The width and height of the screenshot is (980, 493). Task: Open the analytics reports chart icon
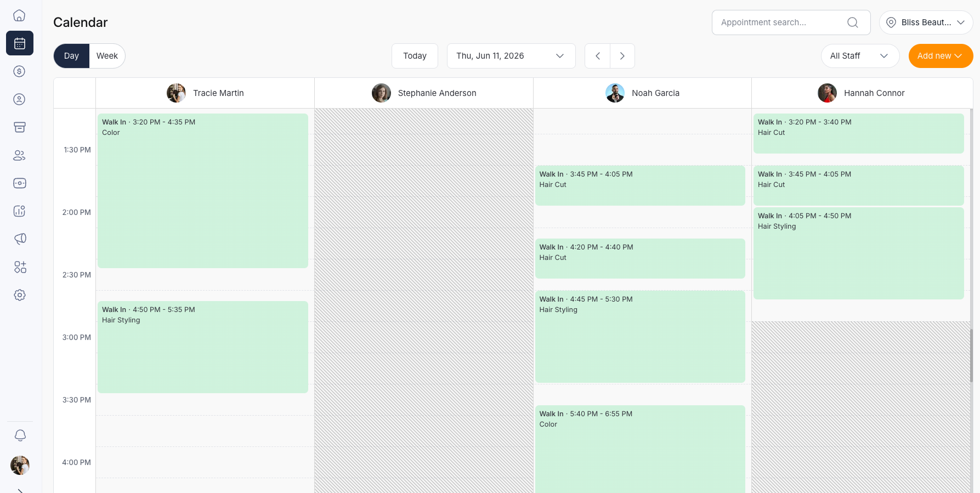(19, 211)
